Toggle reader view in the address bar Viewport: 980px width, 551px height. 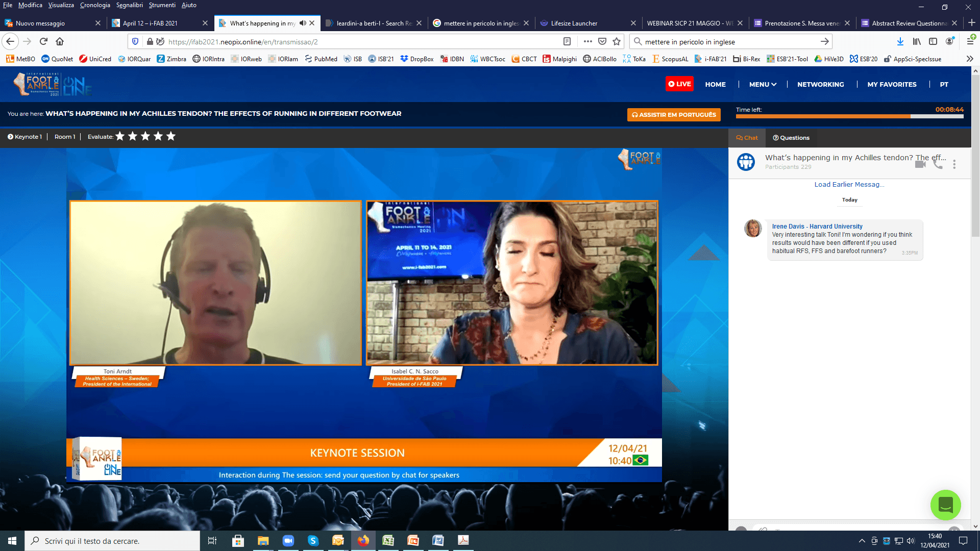point(567,42)
